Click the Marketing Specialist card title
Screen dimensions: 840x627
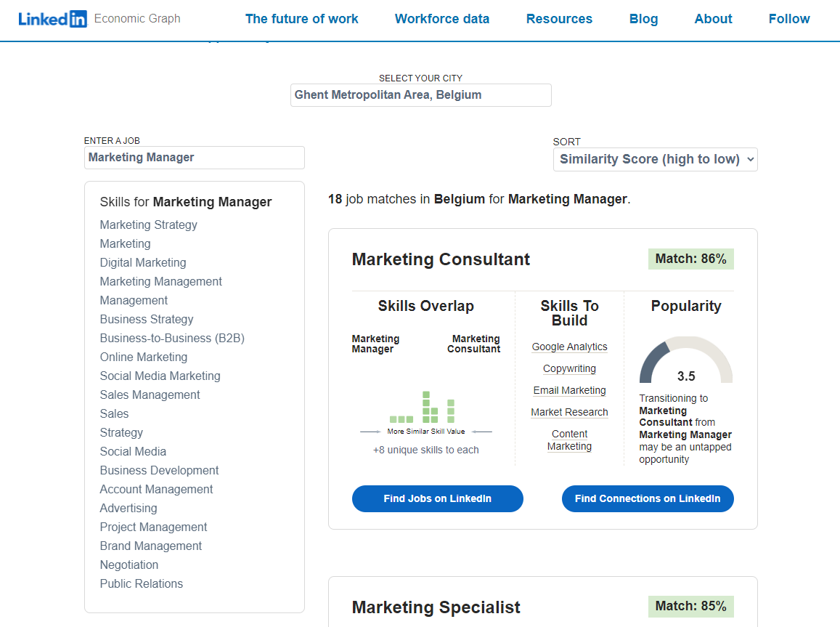436,607
